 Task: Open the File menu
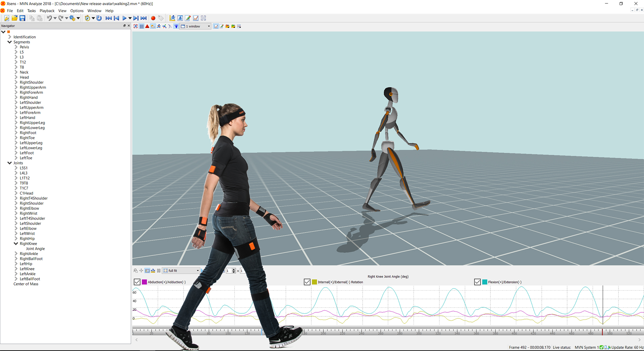10,11
